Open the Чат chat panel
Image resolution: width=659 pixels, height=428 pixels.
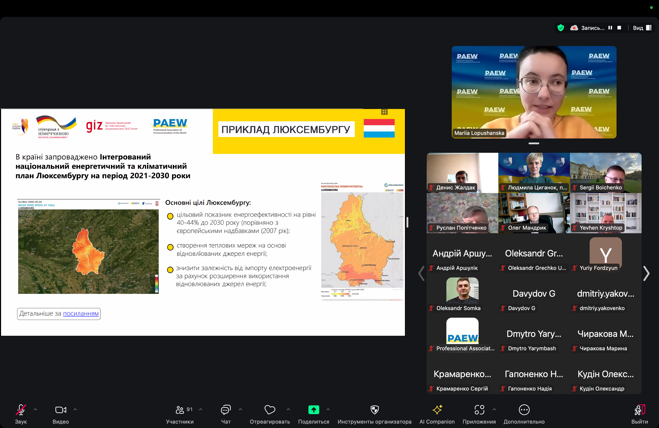225,411
